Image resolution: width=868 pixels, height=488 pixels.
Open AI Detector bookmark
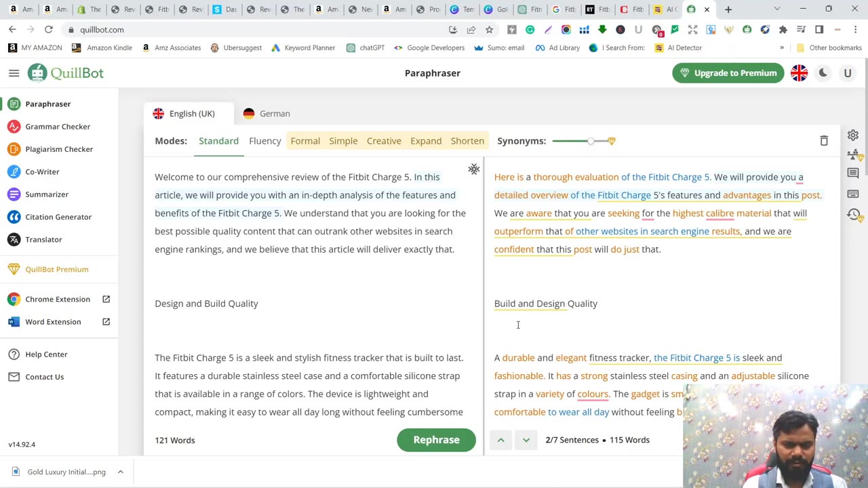678,48
